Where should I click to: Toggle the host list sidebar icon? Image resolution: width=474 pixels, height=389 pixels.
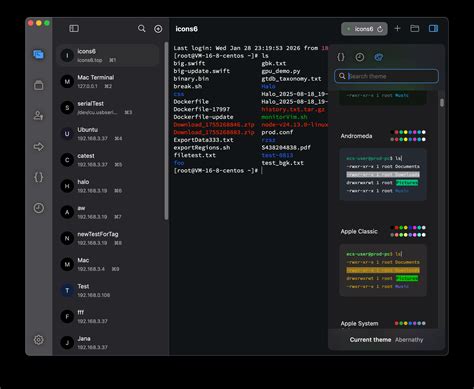tap(74, 29)
